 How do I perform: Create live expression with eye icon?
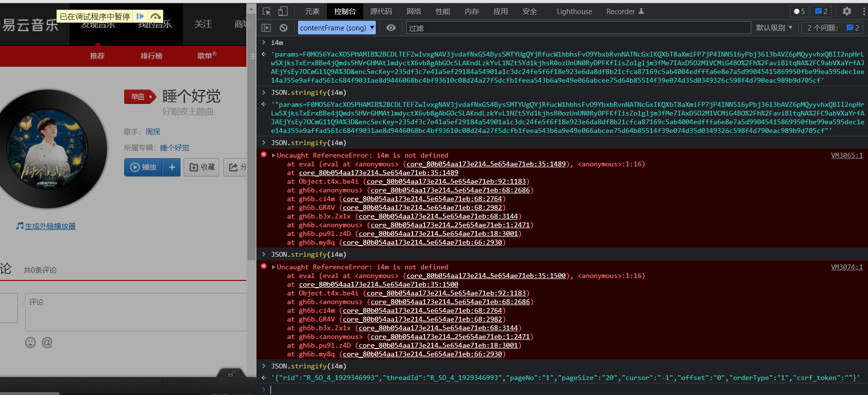[391, 28]
